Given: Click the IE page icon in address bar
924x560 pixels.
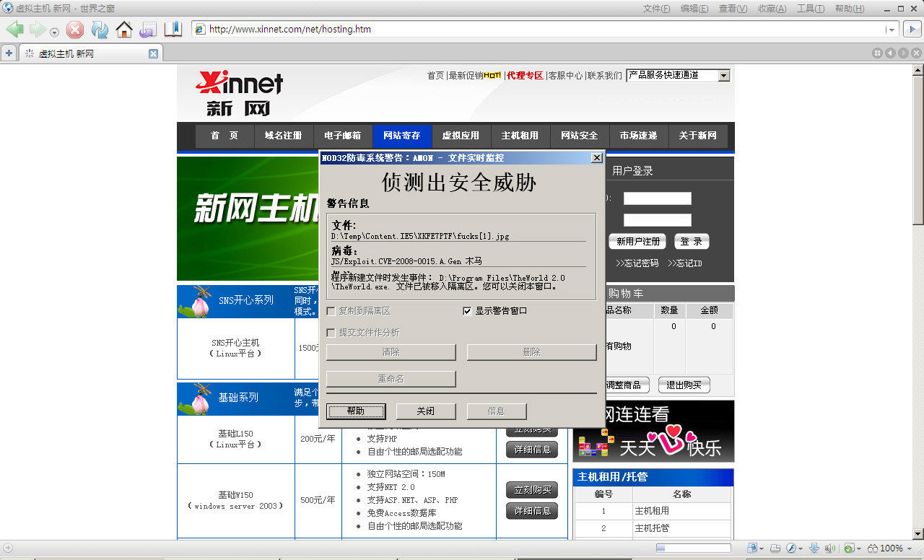Looking at the screenshot, I should tap(200, 30).
